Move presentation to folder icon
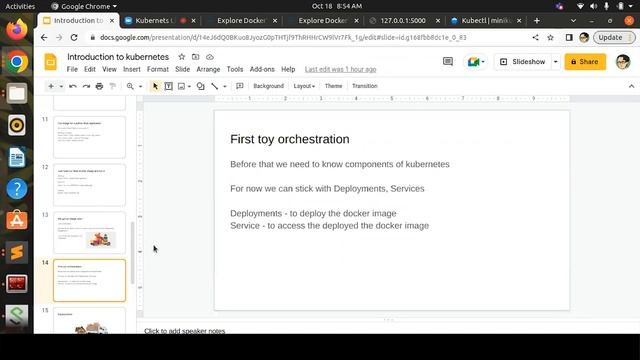The width and height of the screenshot is (640, 360). pos(196,57)
